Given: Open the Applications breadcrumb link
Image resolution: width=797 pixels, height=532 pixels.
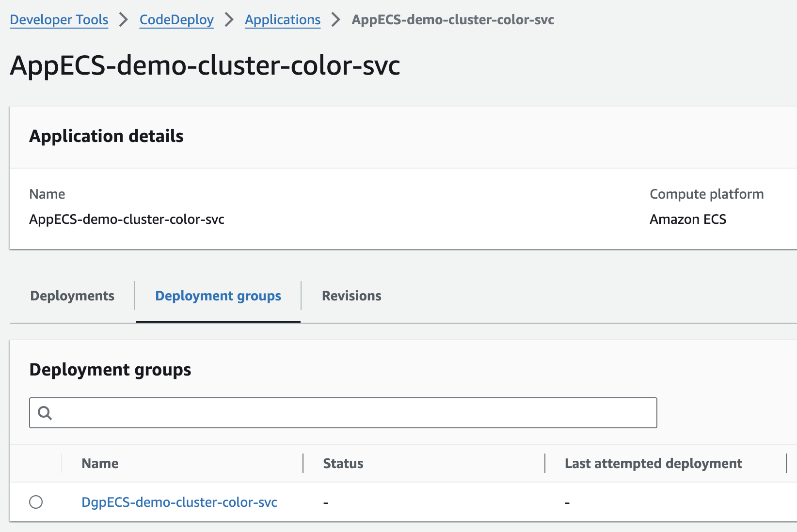Looking at the screenshot, I should pyautogui.click(x=283, y=20).
